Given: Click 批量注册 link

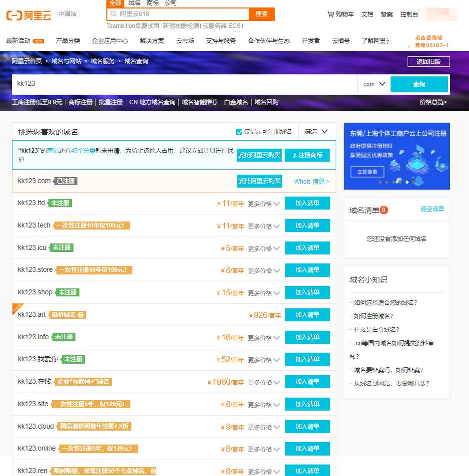Looking at the screenshot, I should [111, 102].
